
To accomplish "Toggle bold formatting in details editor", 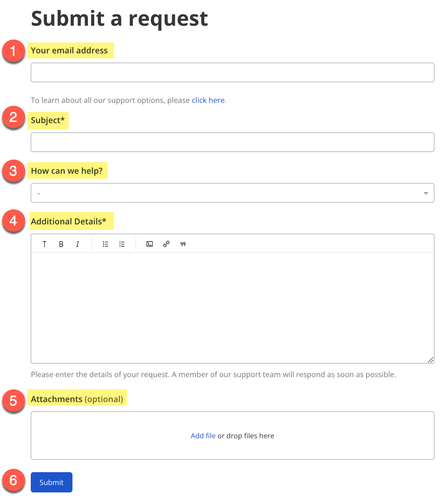I will (x=61, y=244).
